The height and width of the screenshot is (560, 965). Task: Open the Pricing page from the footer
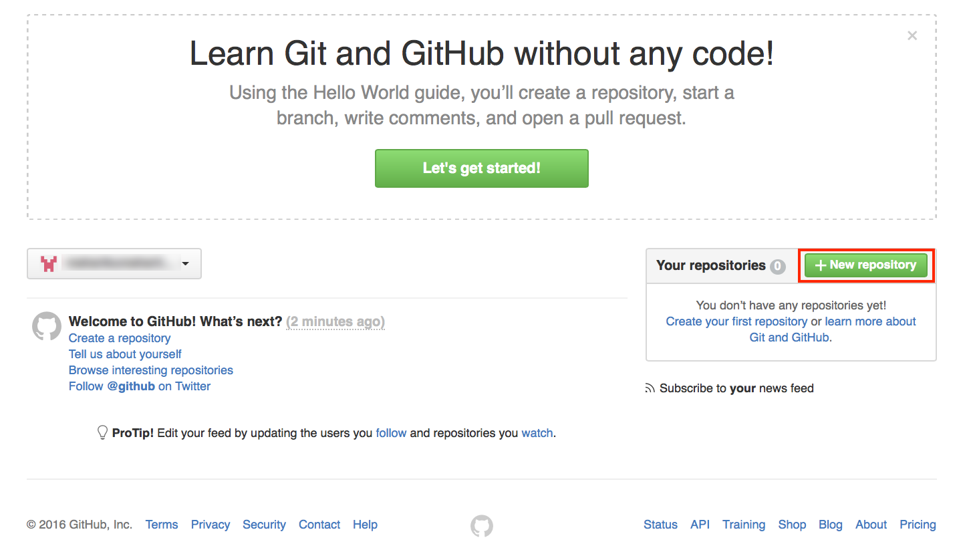918,525
